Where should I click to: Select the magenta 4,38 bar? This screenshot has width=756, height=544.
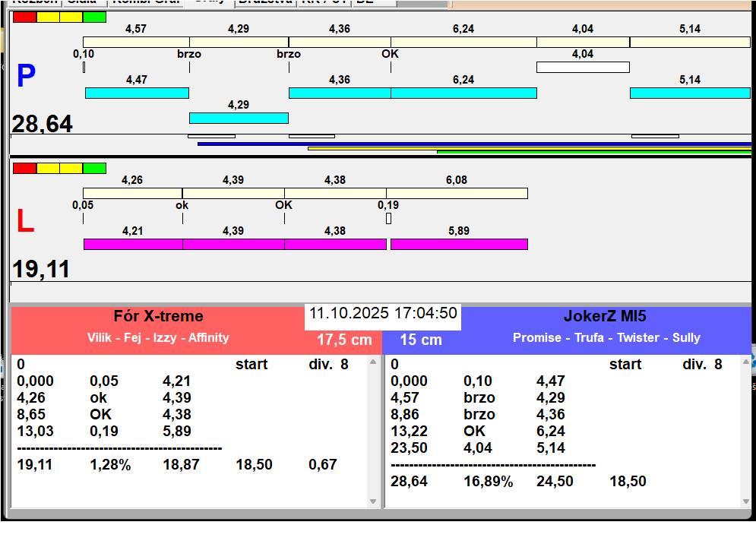click(x=336, y=244)
